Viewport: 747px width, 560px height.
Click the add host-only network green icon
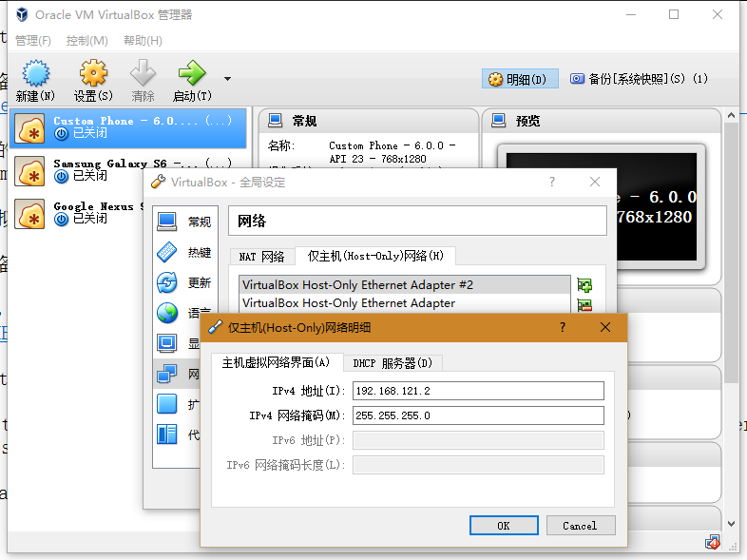pos(584,285)
